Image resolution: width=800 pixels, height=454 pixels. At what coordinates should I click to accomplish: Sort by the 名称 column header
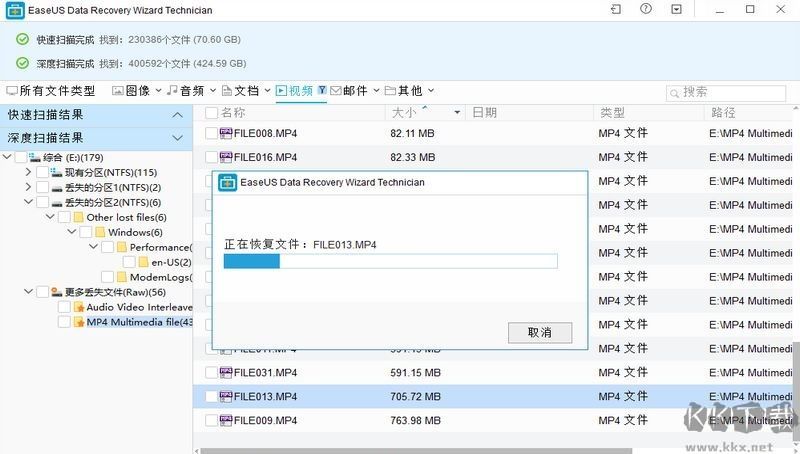pyautogui.click(x=233, y=112)
